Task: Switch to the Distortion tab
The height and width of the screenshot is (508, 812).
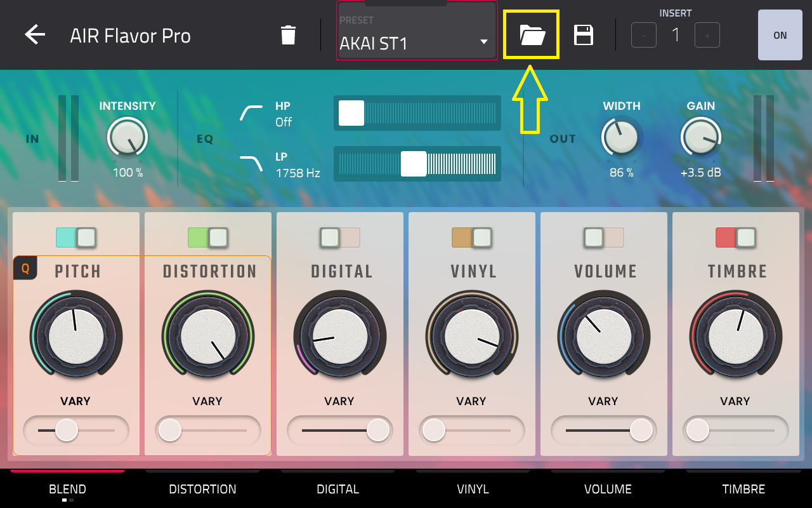Action: coord(202,489)
